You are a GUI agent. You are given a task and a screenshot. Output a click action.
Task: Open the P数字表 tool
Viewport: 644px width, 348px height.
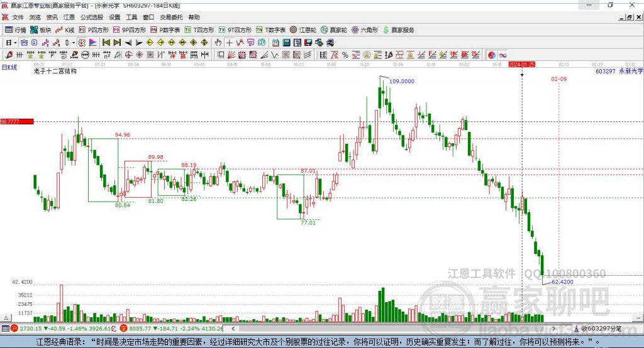tap(165, 30)
